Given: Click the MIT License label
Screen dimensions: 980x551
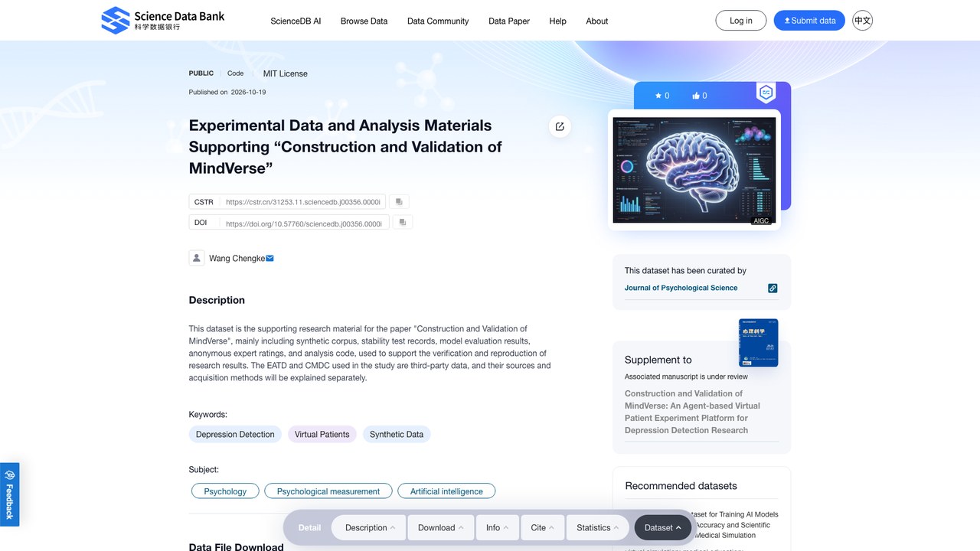Looking at the screenshot, I should pyautogui.click(x=286, y=73).
